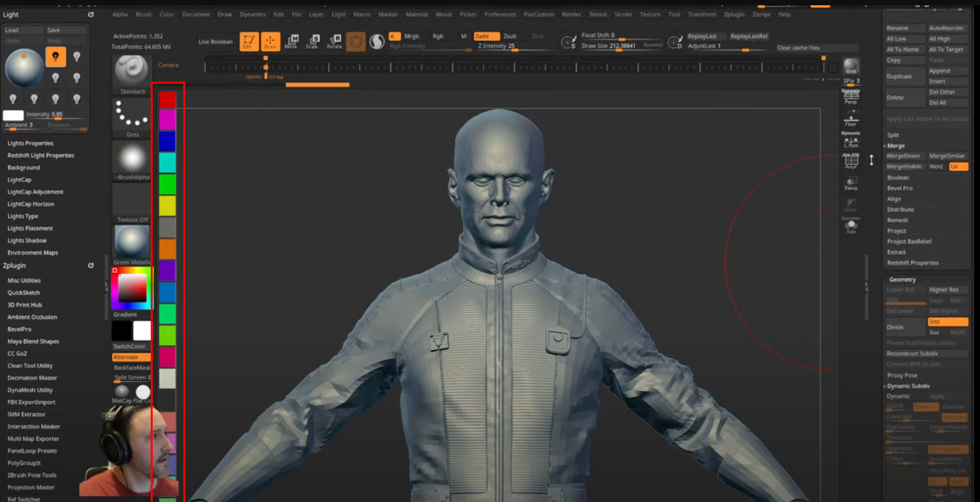Image resolution: width=980 pixels, height=502 pixels.
Task: Click the Duplicate subtool button
Action: (x=905, y=76)
